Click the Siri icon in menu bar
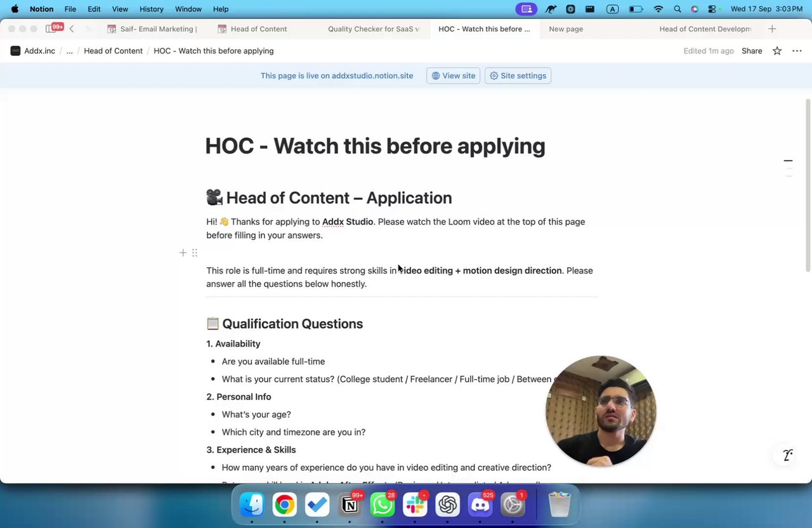This screenshot has height=528, width=812. click(695, 9)
